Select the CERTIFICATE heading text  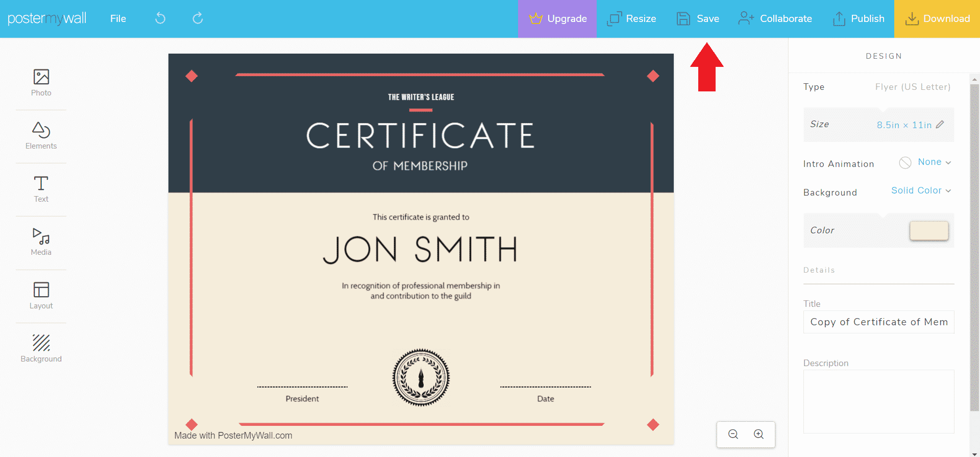pyautogui.click(x=420, y=136)
